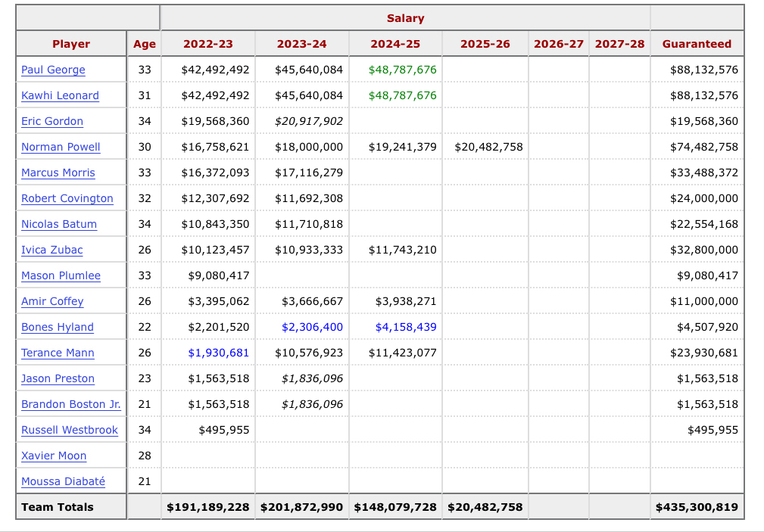Click the Team Totals row label

coord(58,507)
